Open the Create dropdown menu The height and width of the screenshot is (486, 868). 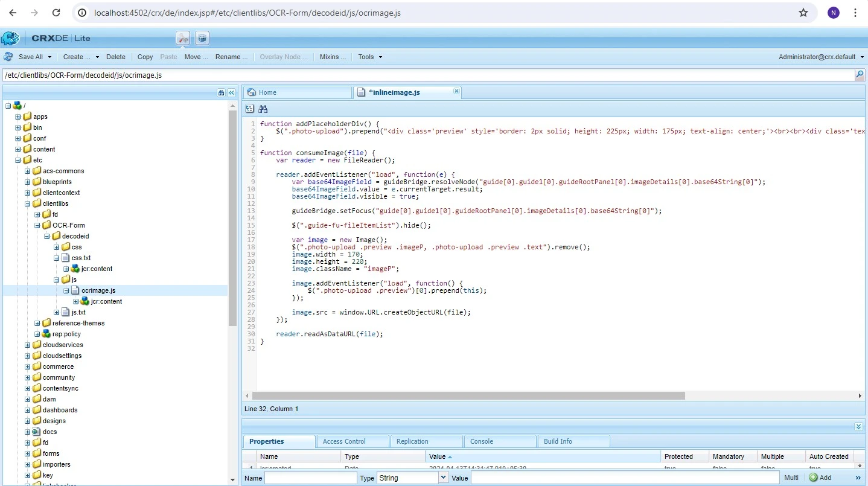click(x=81, y=57)
